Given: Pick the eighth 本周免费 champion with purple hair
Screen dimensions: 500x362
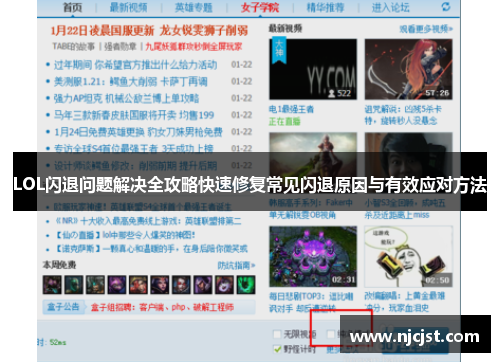Looking at the screenshot, I should click(203, 285).
